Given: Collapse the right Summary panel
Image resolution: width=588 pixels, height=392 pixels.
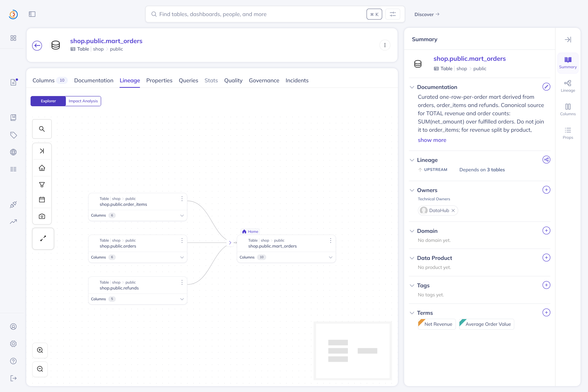Looking at the screenshot, I should pos(568,40).
